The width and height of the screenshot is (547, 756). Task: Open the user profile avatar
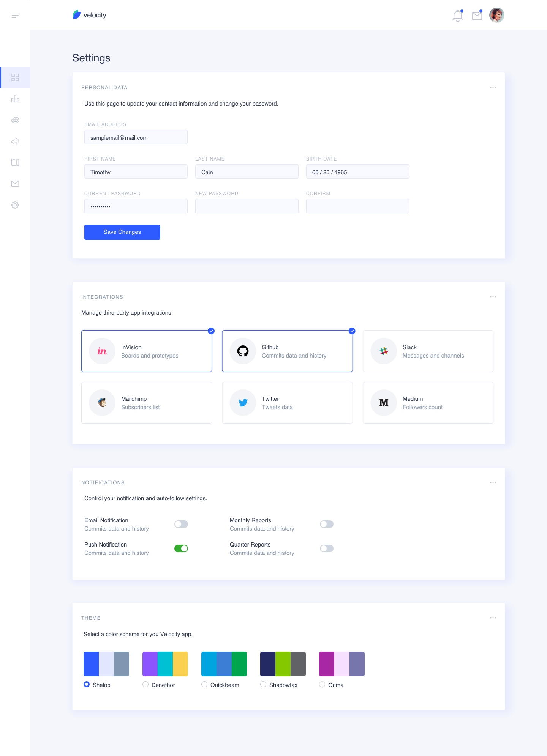click(x=496, y=15)
